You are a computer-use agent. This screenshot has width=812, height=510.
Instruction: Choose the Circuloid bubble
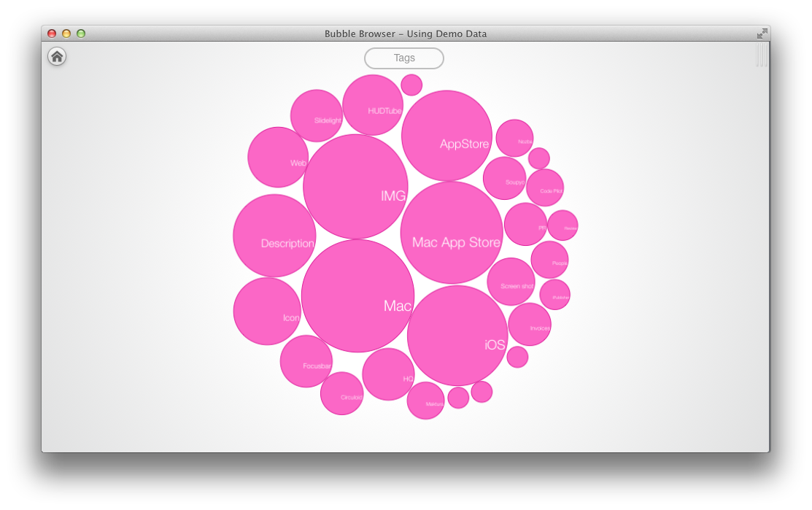point(341,393)
